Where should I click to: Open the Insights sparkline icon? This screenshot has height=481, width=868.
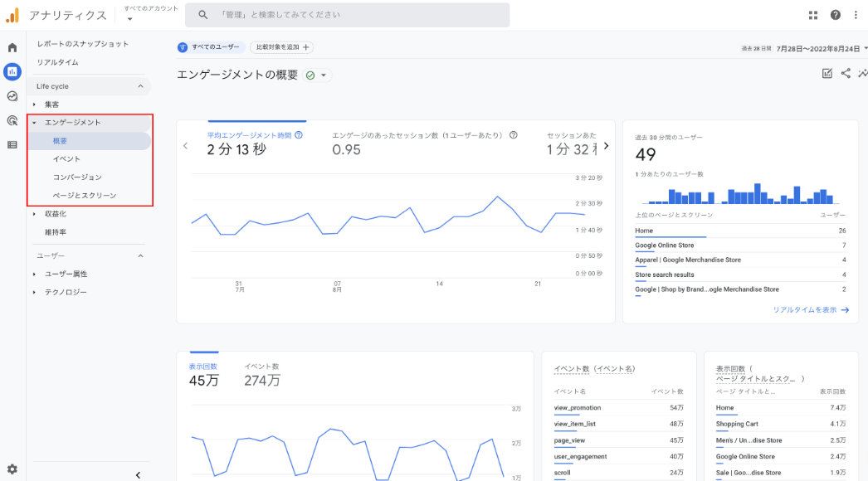pos(862,73)
